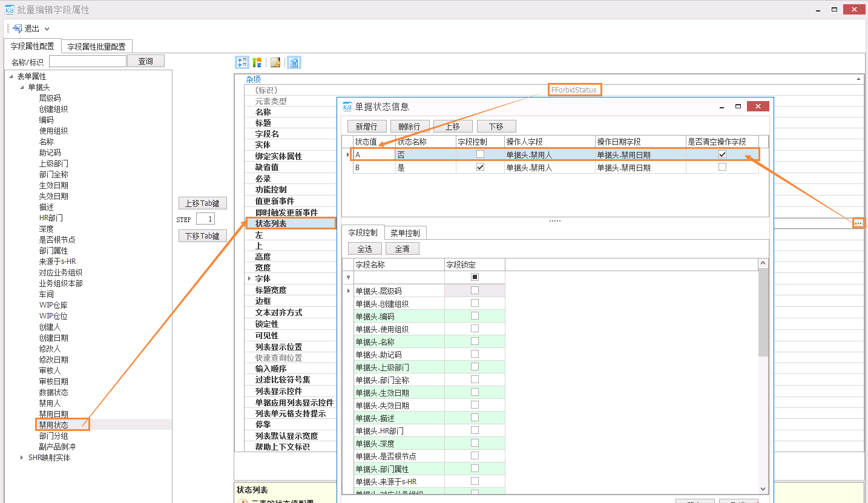Uncheck 是否清空操作字段 for status A row
868x503 pixels.
coord(722,154)
